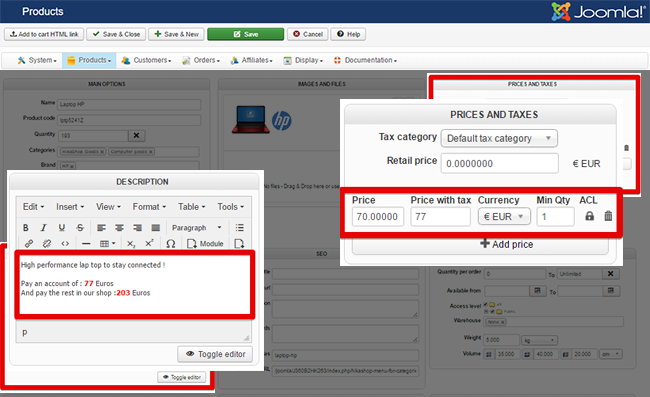Open the Paragraph format dropdown
The image size is (650, 397).
(196, 228)
